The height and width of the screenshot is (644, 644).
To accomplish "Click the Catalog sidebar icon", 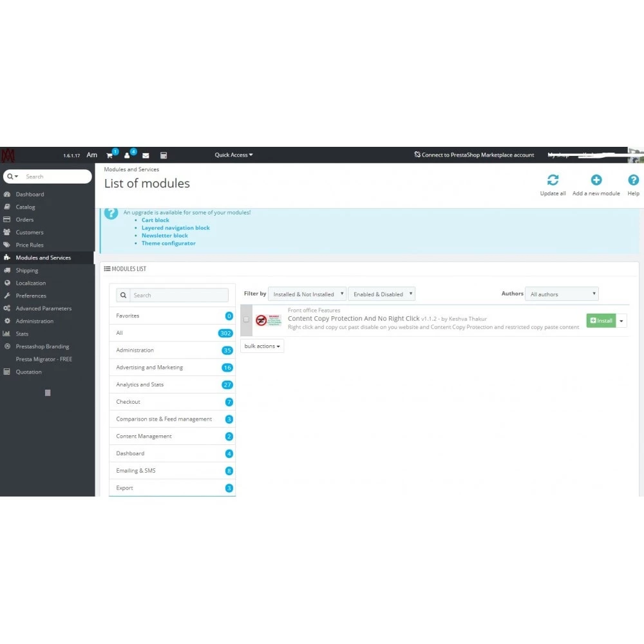I will [x=7, y=207].
